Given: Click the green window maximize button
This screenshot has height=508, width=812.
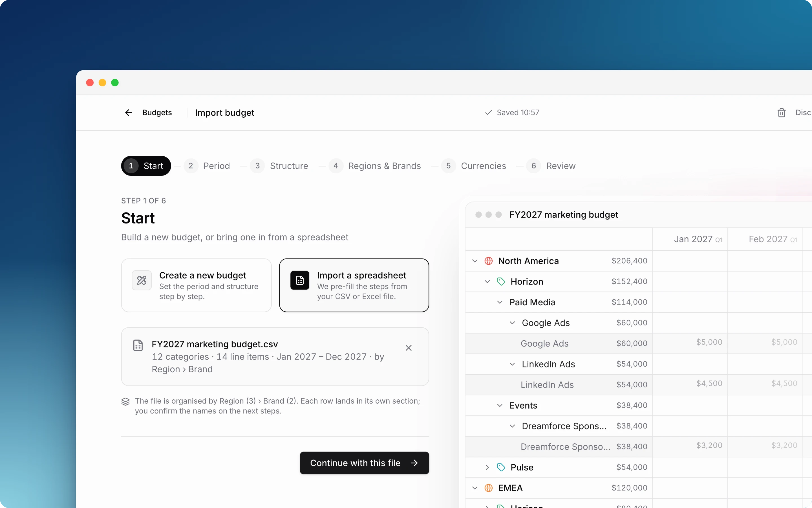Looking at the screenshot, I should click(115, 83).
